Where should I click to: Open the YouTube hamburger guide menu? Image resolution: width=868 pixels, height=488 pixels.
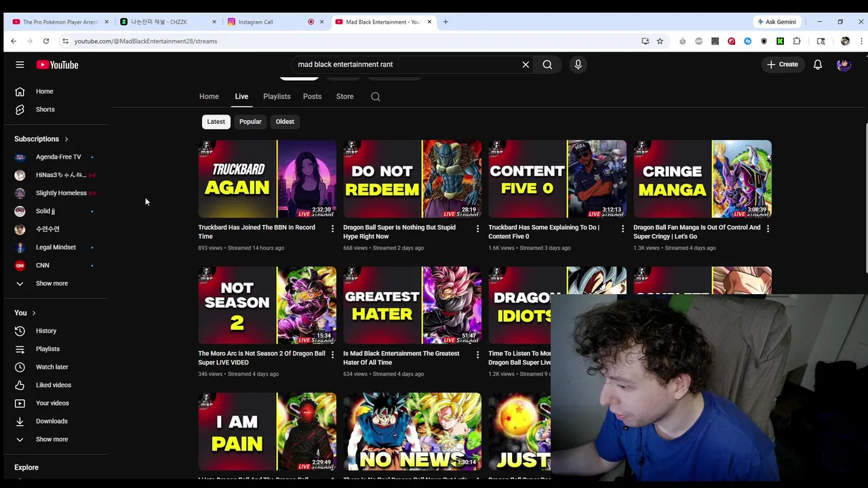tap(20, 64)
